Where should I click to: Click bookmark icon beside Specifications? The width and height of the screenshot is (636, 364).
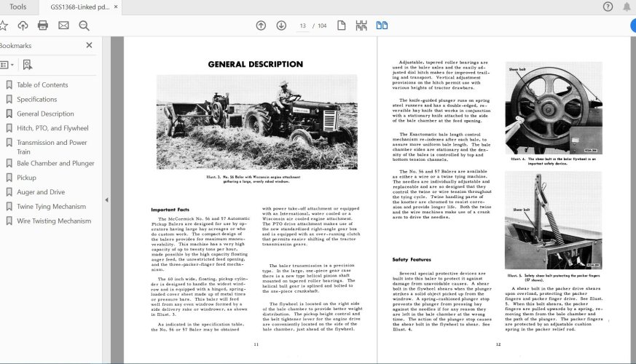(9, 99)
